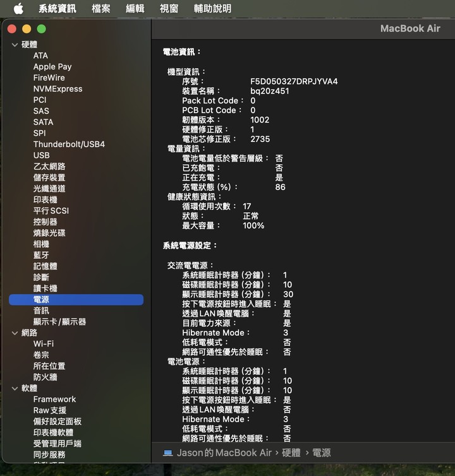Click the 電池資訊 heading
This screenshot has width=455, height=476.
[x=182, y=52]
